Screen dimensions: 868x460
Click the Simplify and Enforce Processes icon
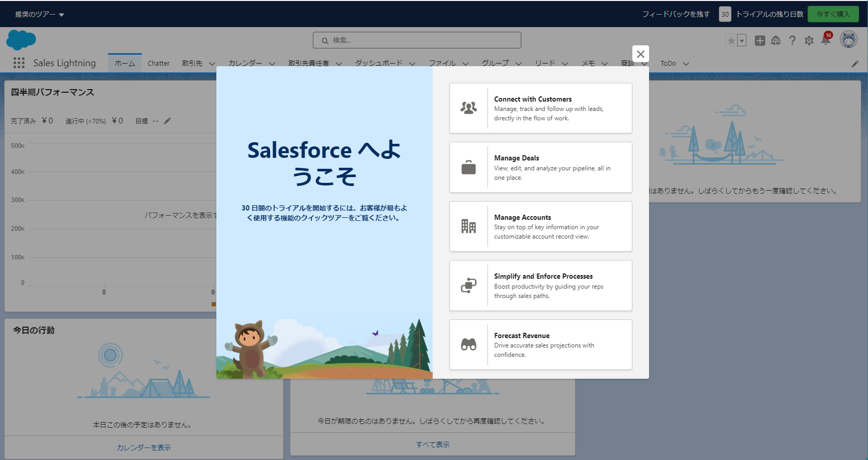(x=469, y=285)
